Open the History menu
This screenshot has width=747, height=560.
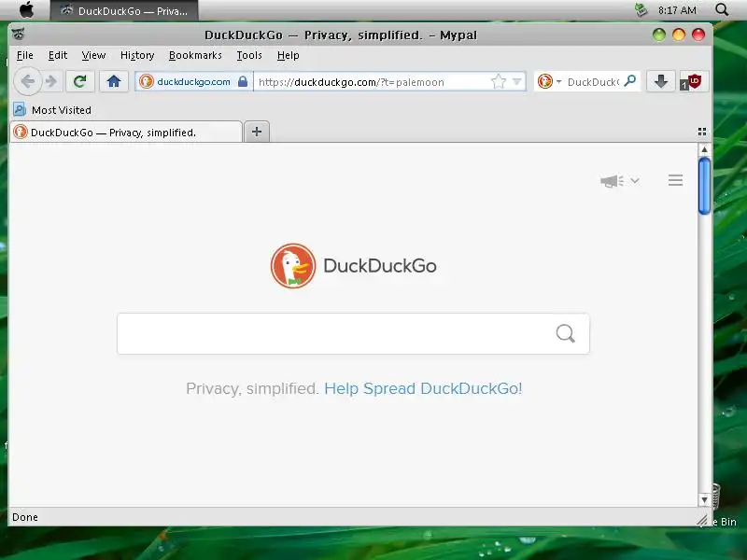[x=137, y=55]
